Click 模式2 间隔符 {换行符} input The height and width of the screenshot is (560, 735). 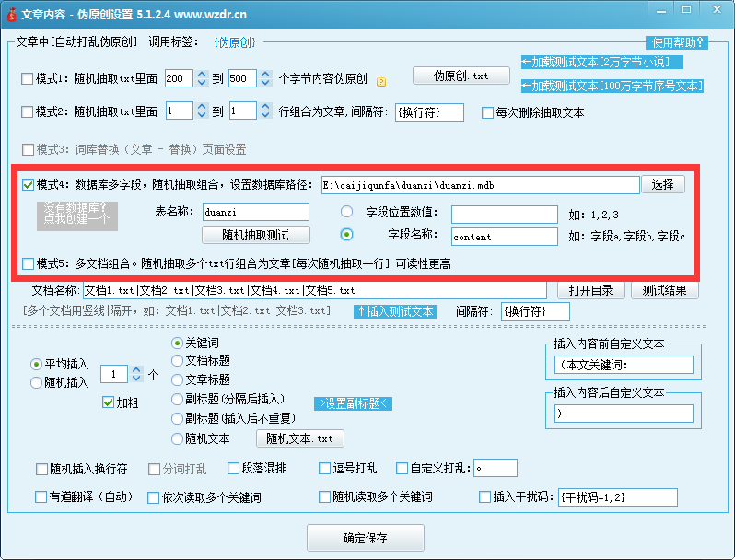(x=429, y=112)
